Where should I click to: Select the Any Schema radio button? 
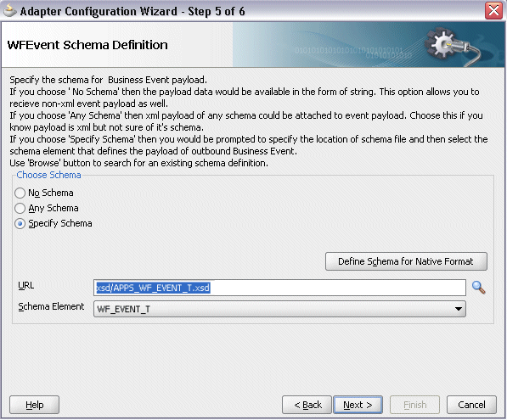coord(20,208)
